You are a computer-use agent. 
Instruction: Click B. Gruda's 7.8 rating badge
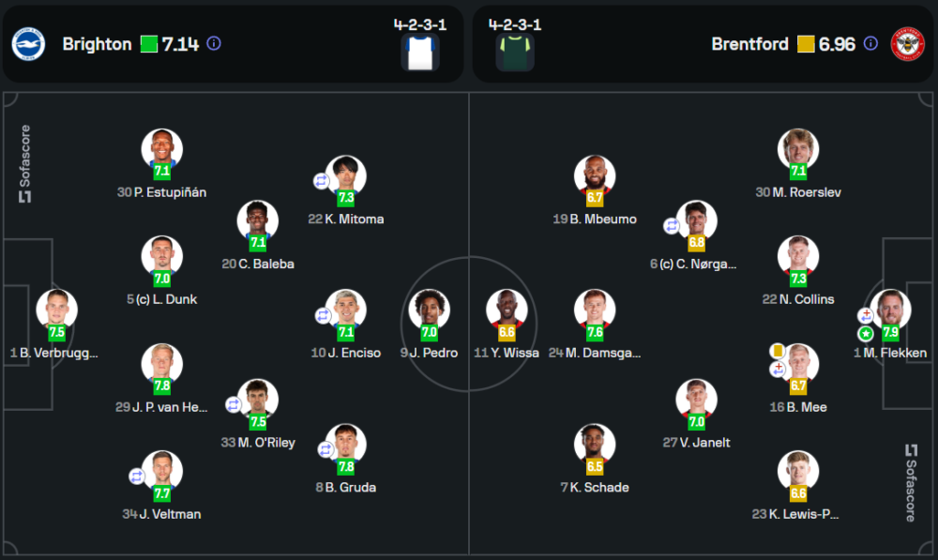[345, 466]
